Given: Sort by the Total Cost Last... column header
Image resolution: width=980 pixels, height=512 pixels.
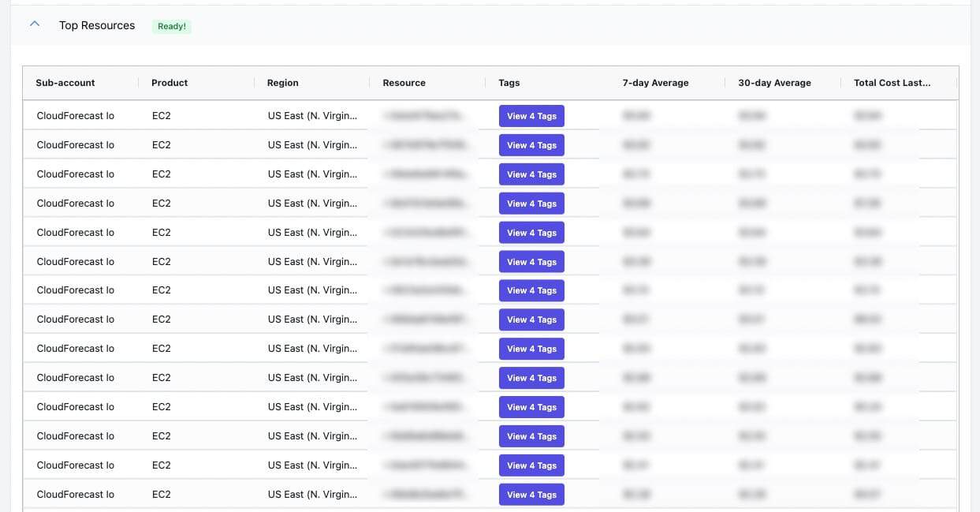Looking at the screenshot, I should point(892,83).
